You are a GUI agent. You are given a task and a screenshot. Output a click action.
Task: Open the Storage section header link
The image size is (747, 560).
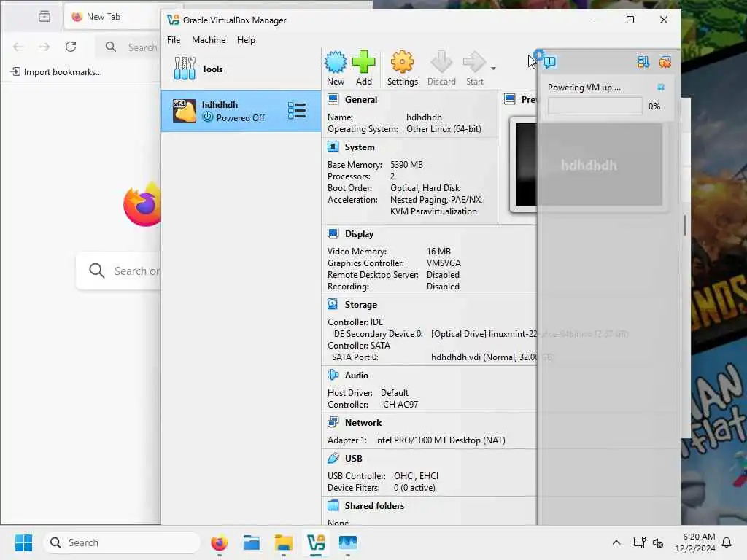pyautogui.click(x=360, y=304)
